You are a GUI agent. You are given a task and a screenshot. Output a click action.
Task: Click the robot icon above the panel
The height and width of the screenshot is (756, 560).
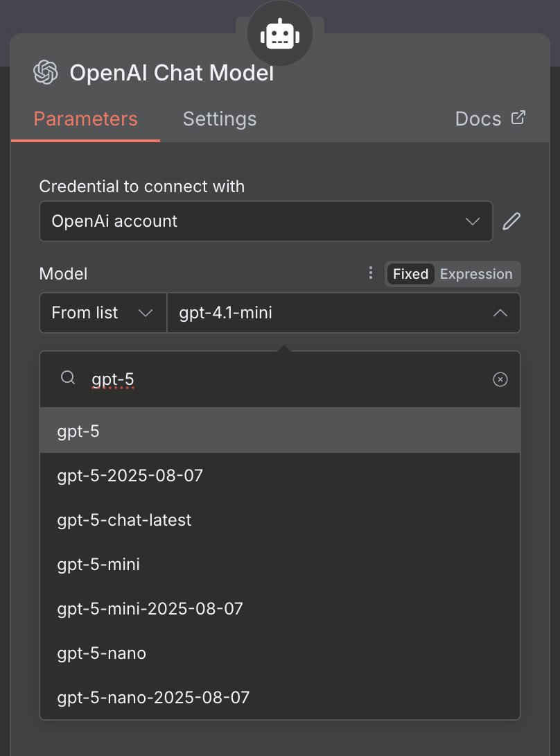(x=279, y=34)
